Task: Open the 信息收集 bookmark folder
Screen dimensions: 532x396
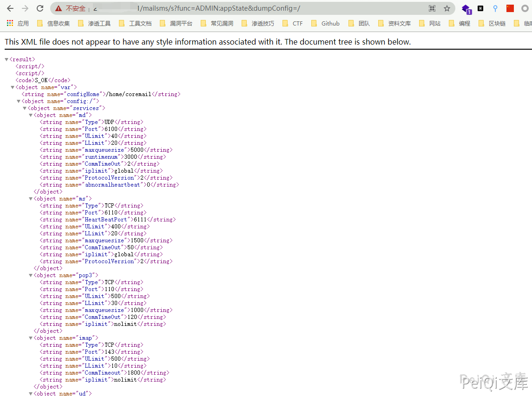Action: 53,23
